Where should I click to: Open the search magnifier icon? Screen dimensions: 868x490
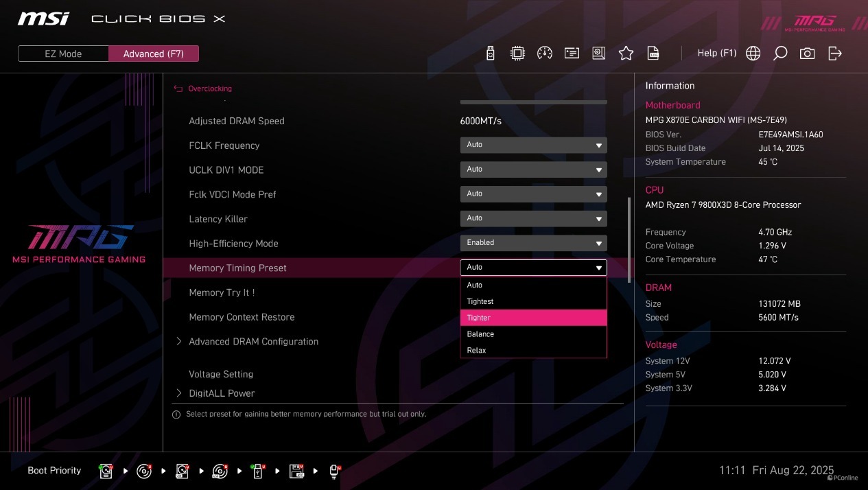[780, 54]
